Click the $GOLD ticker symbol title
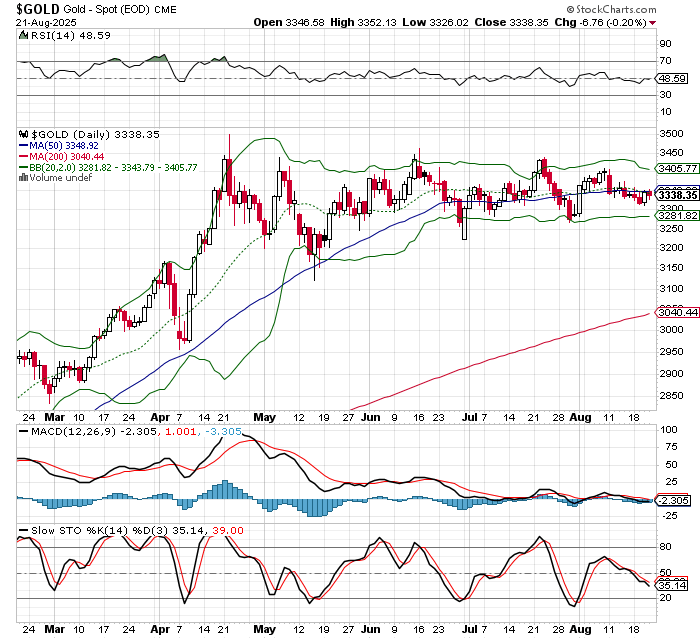The height and width of the screenshot is (639, 700). (x=40, y=8)
